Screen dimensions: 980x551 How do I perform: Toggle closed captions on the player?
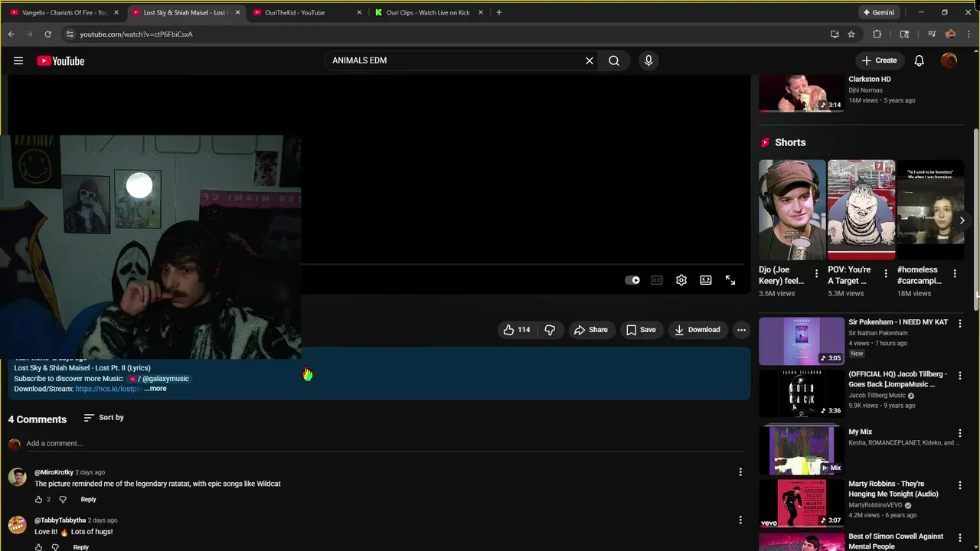pos(657,280)
